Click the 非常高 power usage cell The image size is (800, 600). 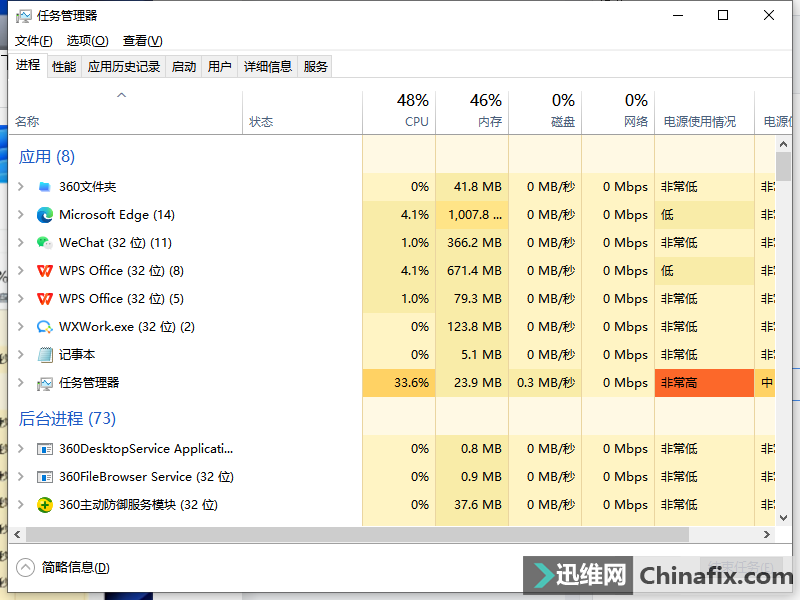tap(704, 383)
